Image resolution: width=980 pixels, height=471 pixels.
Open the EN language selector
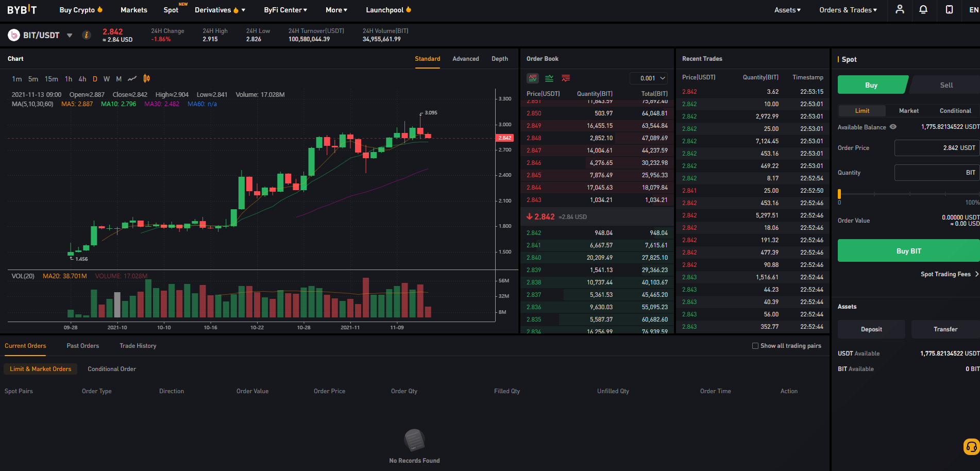[x=973, y=10]
